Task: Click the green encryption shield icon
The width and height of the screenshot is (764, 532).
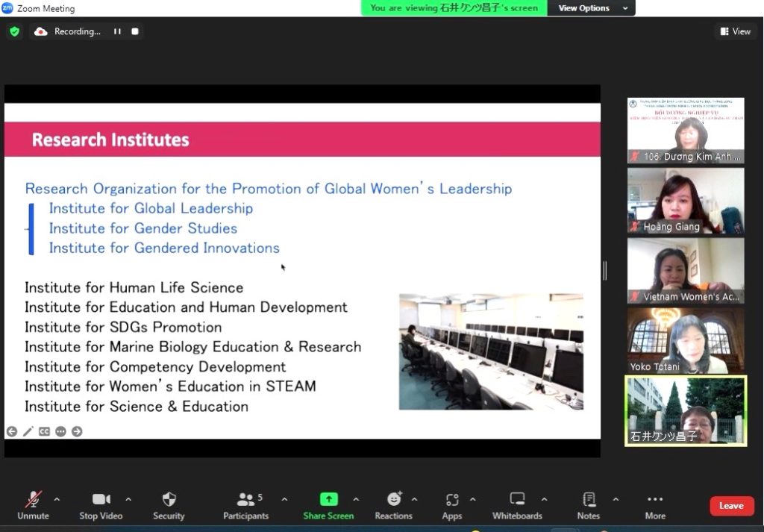Action: [14, 31]
